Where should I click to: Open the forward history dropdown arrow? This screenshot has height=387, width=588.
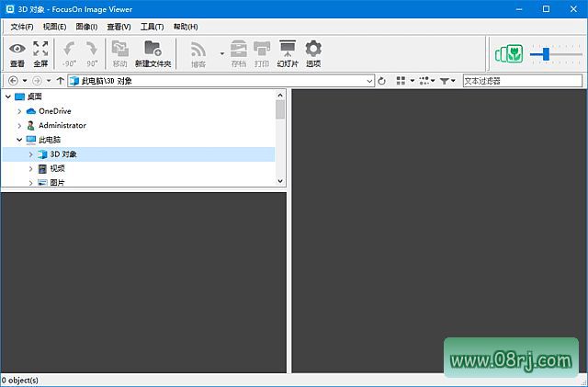tap(49, 81)
